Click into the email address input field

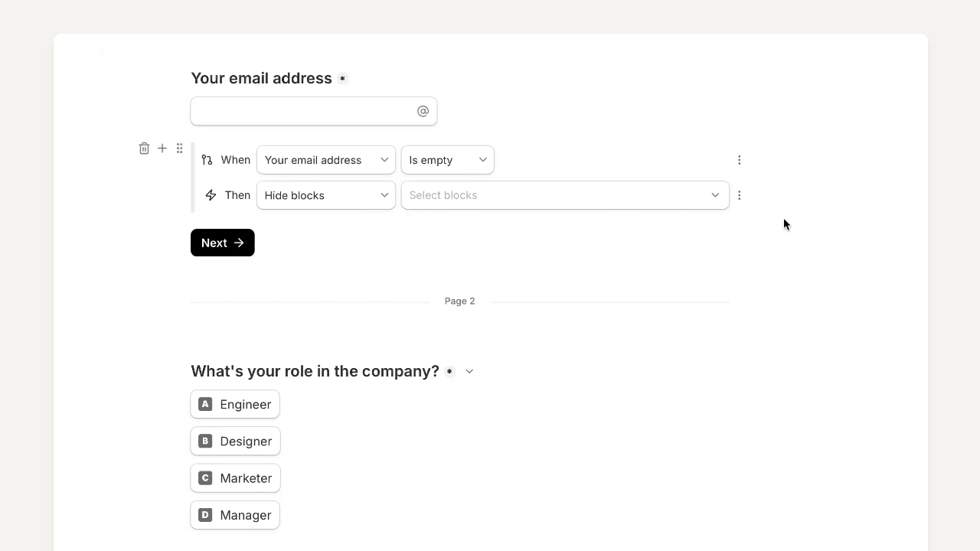pos(314,111)
